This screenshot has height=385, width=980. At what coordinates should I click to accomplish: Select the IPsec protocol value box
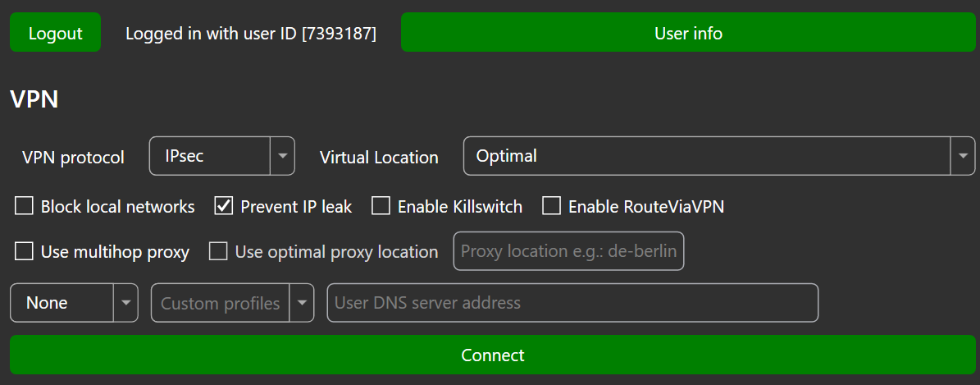210,156
